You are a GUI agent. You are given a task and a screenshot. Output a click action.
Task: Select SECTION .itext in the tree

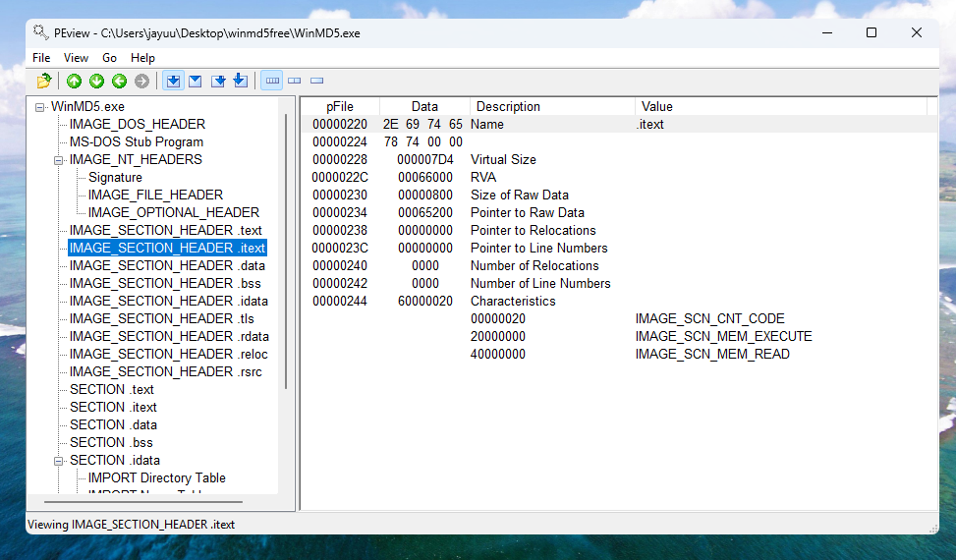[113, 407]
